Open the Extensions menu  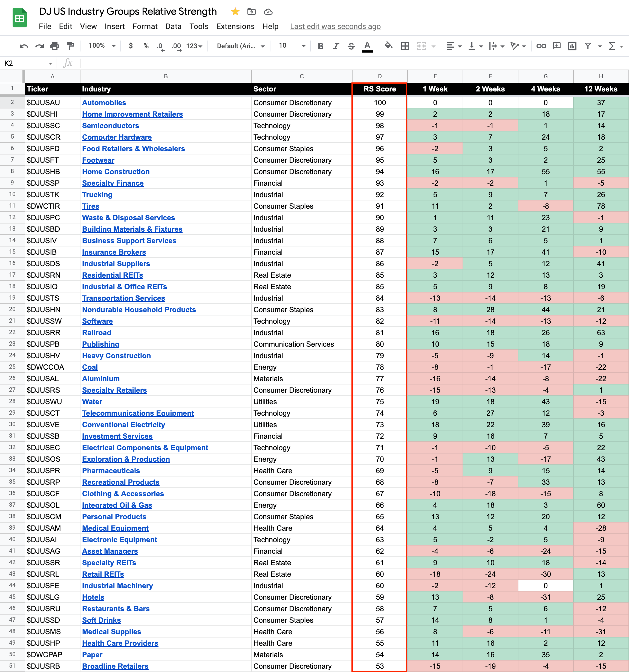tap(235, 26)
